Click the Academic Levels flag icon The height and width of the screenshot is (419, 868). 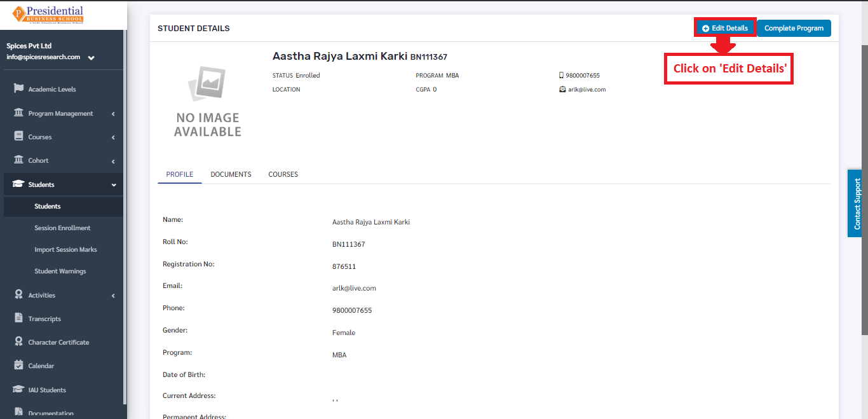coord(18,88)
